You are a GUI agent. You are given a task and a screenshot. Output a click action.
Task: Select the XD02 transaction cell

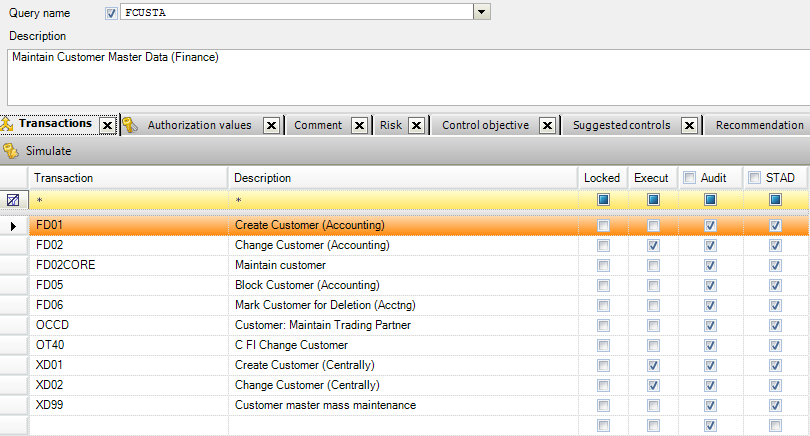[x=128, y=385]
